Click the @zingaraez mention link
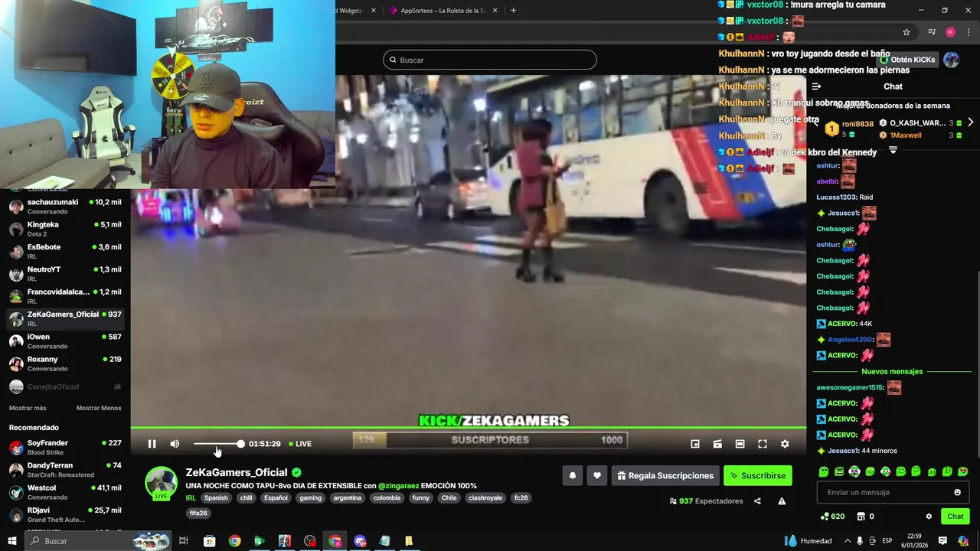 coord(398,486)
